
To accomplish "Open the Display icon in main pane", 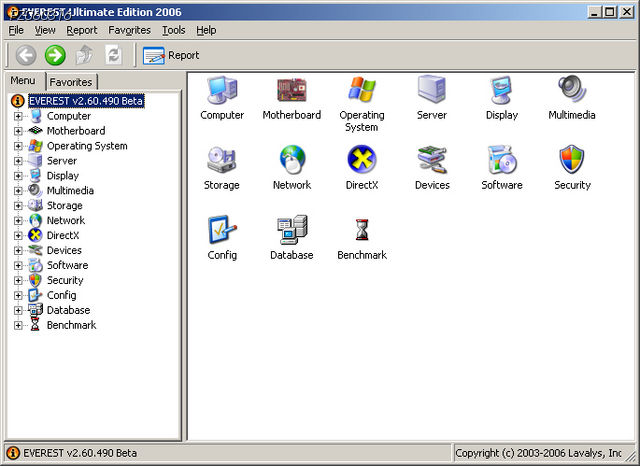I will click(x=502, y=90).
